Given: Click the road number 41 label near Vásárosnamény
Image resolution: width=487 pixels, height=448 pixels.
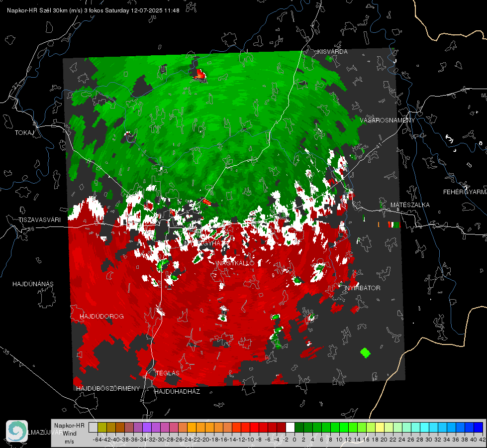Looking at the screenshot, I should [x=378, y=145].
